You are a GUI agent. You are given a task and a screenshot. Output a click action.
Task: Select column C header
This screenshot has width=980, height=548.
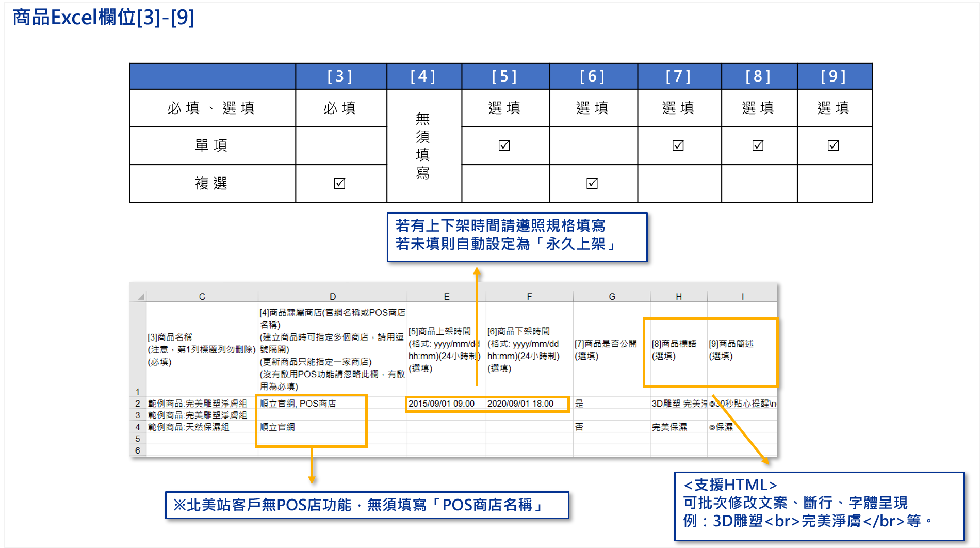tap(202, 297)
